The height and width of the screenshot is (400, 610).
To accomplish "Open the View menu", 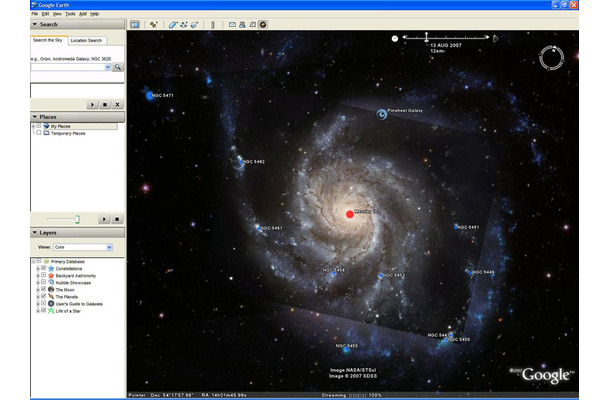I will pyautogui.click(x=57, y=14).
